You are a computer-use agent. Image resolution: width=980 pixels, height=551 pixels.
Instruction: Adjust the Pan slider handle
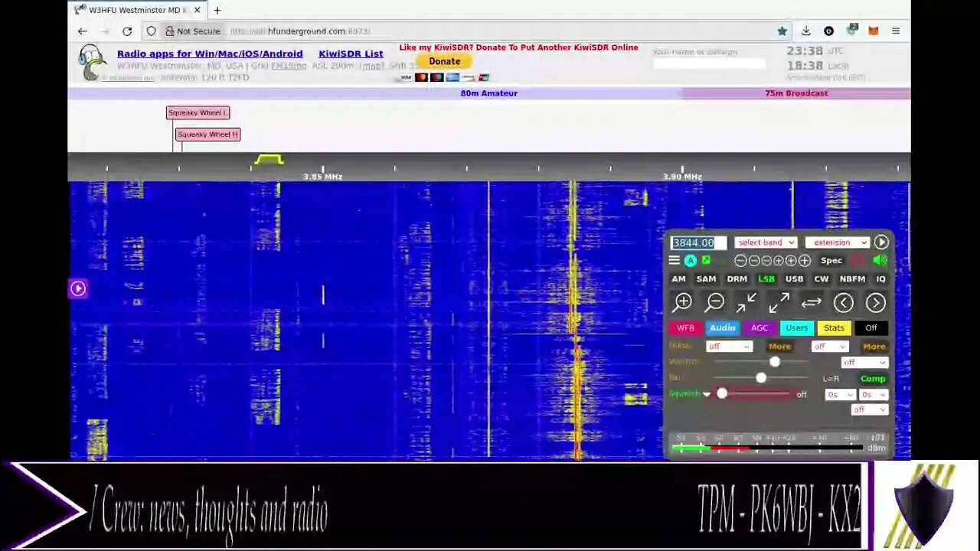[760, 378]
